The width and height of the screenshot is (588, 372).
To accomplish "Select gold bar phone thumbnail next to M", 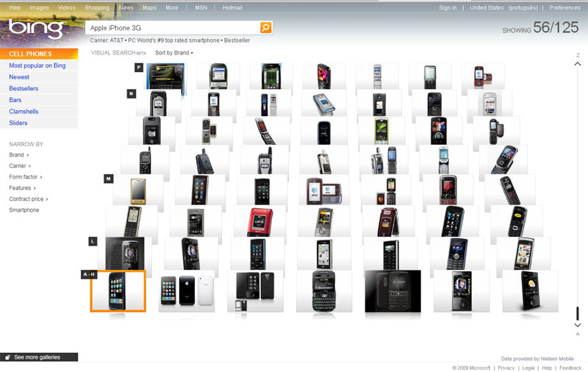I will 137,191.
